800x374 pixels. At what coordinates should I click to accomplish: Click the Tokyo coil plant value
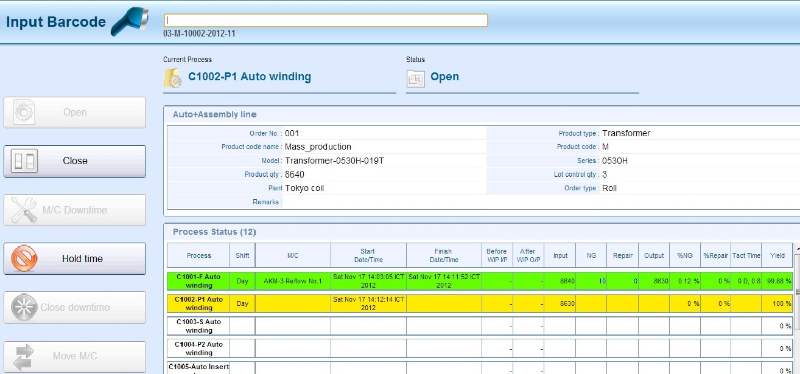tap(305, 188)
